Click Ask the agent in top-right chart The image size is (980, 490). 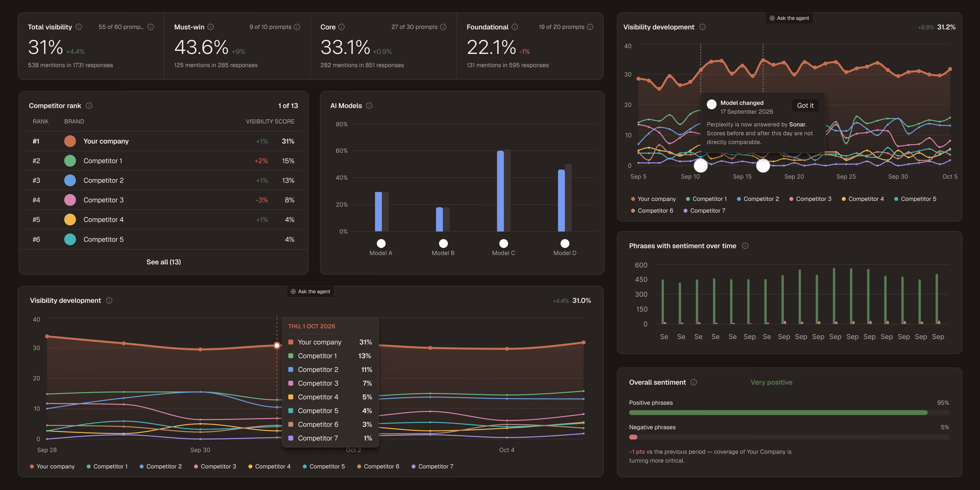point(790,18)
